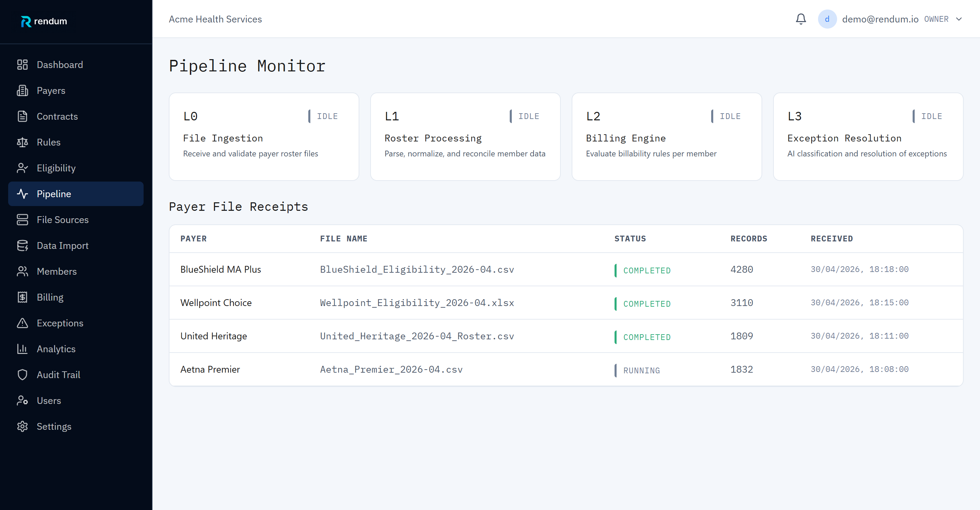Navigate to Contracts page
This screenshot has height=510, width=980.
(x=76, y=116)
